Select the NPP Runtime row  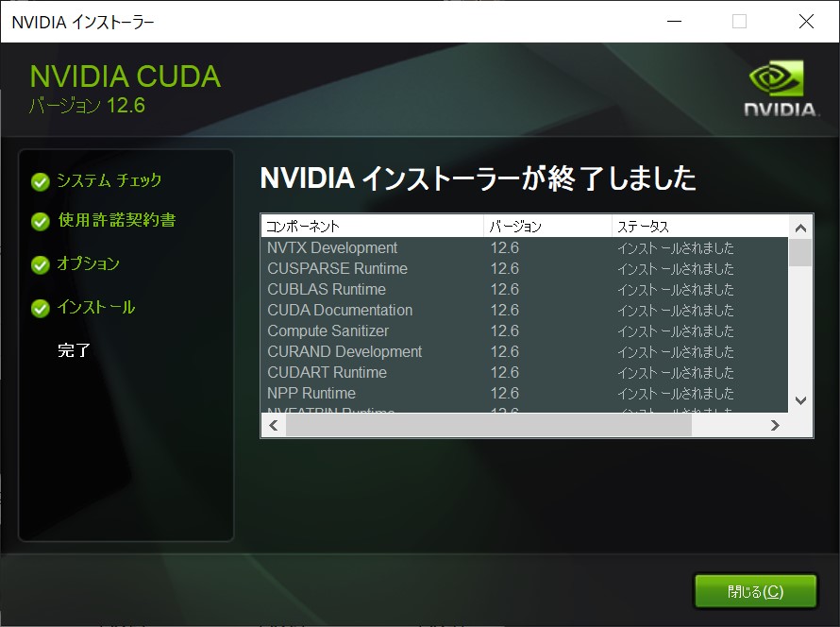coord(525,393)
